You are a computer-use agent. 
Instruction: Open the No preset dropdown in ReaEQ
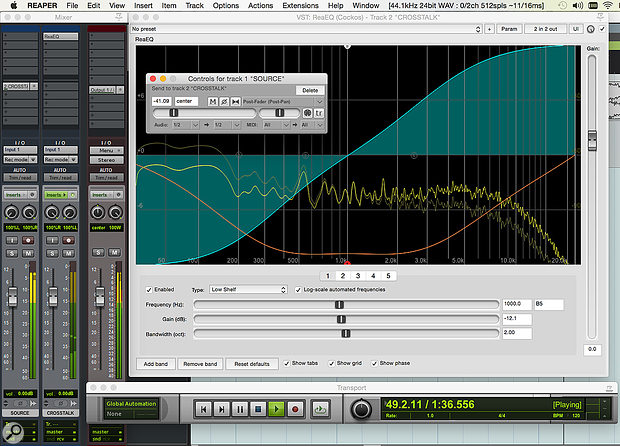coord(306,29)
